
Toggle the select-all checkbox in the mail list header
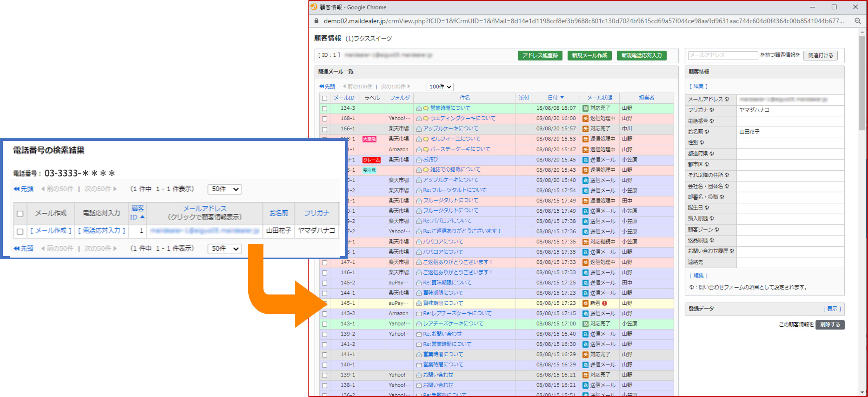[325, 98]
